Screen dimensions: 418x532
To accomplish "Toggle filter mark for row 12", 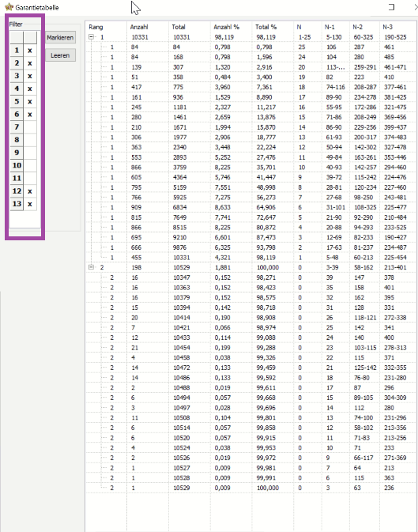I will [x=30, y=191].
